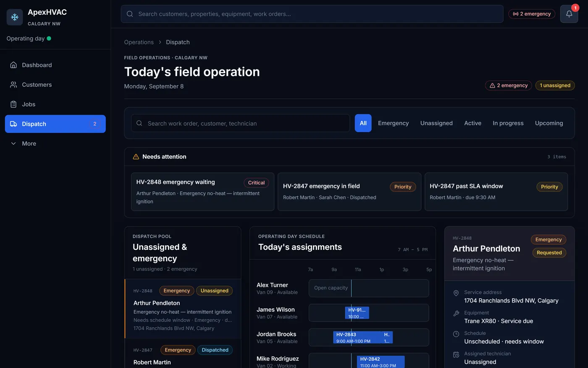The image size is (588, 368).
Task: Click the Customers people icon
Action: click(13, 85)
